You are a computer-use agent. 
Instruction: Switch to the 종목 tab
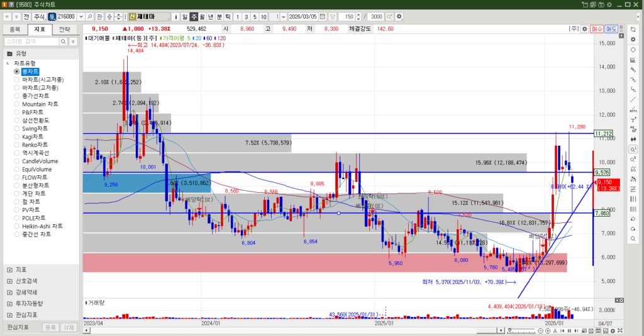[15, 29]
